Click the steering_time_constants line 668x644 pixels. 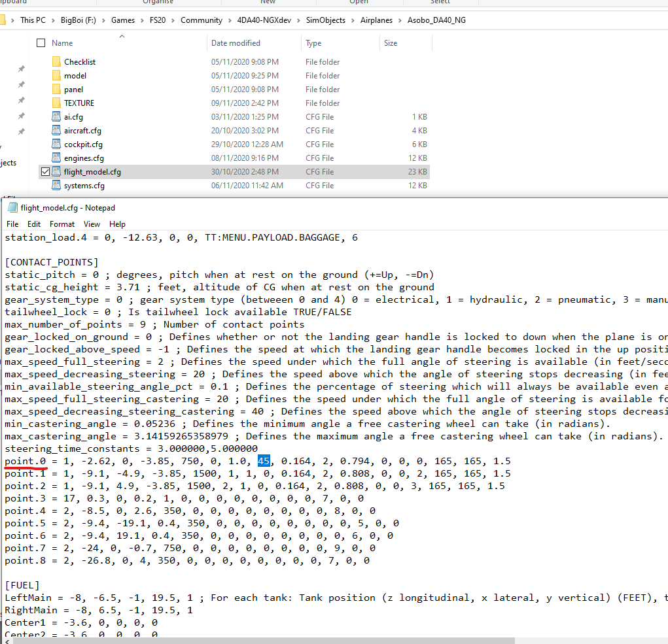(132, 449)
